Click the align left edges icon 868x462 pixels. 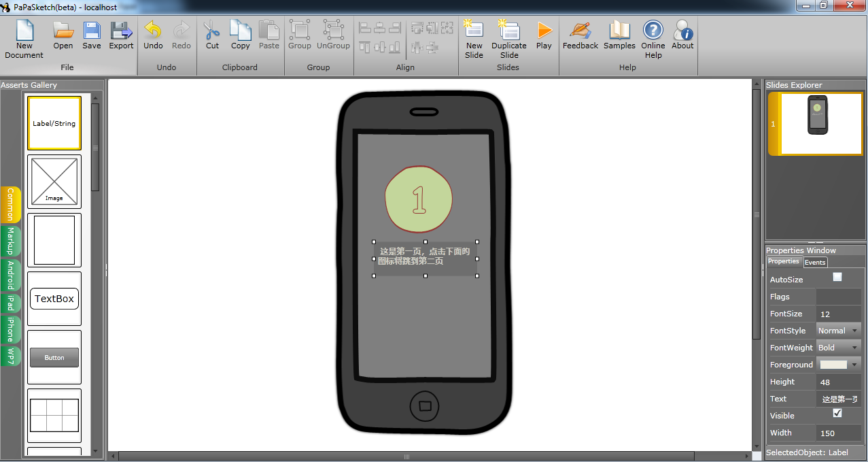click(x=365, y=28)
